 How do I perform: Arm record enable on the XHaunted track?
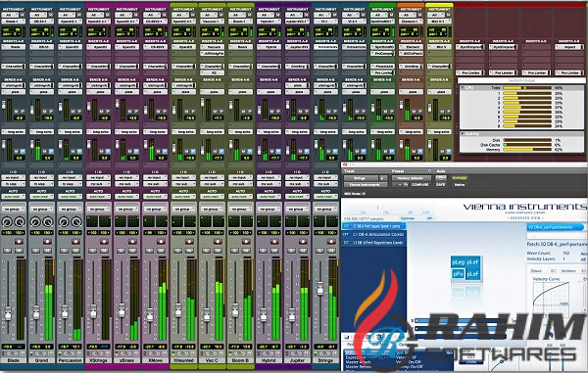click(x=189, y=242)
